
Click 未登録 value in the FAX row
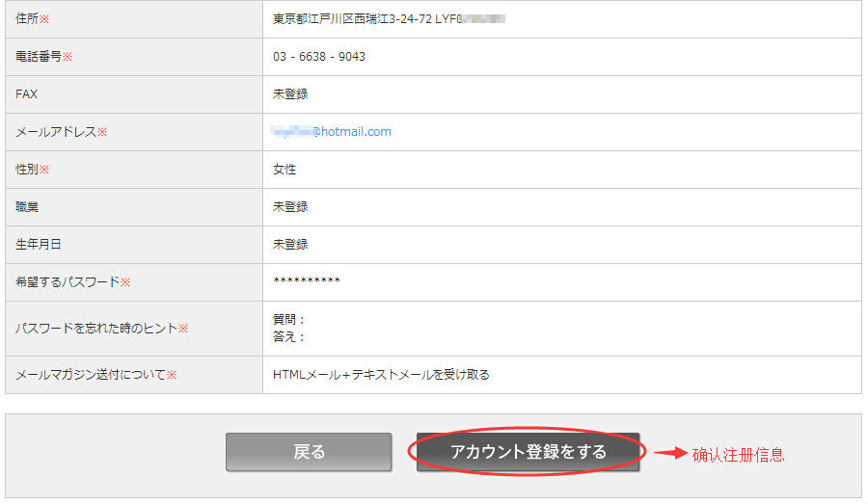point(290,94)
